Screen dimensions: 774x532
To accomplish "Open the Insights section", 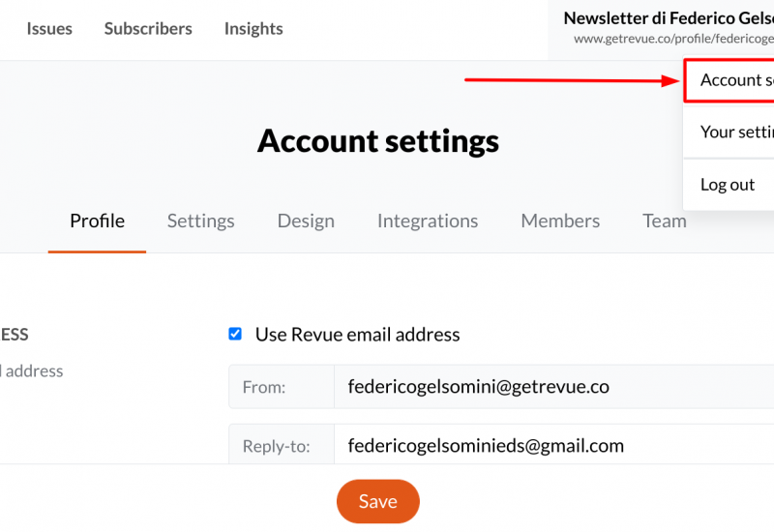I will pos(253,29).
